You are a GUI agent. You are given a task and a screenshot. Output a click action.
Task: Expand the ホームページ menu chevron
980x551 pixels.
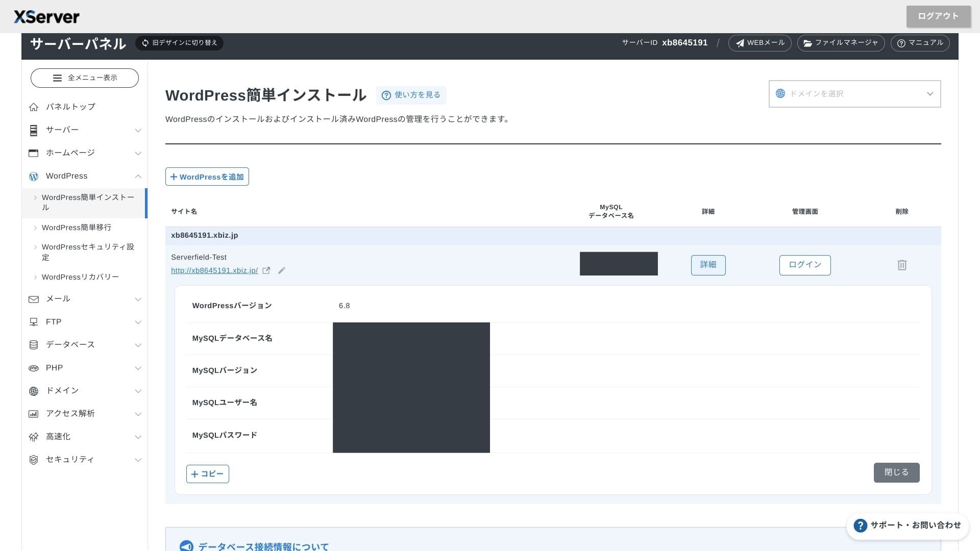tap(138, 154)
